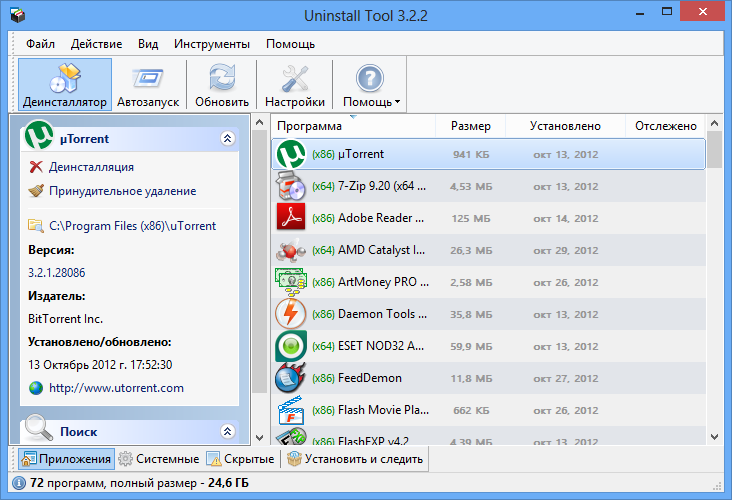Select the ArtMoney PRO program icon
Image resolution: width=732 pixels, height=500 pixels.
[291, 282]
